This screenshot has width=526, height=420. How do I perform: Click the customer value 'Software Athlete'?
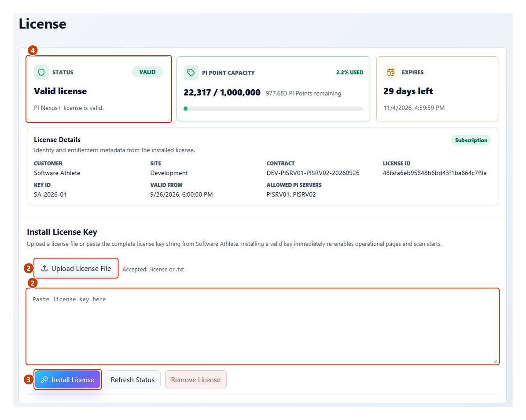tap(57, 173)
